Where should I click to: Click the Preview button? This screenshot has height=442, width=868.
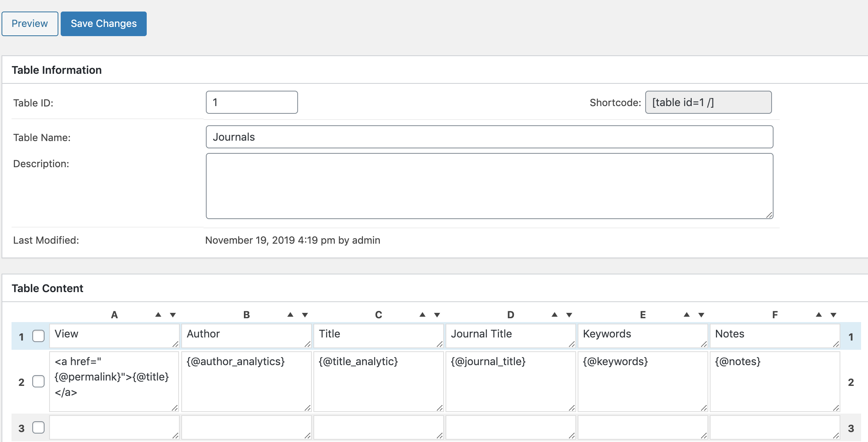coord(30,24)
